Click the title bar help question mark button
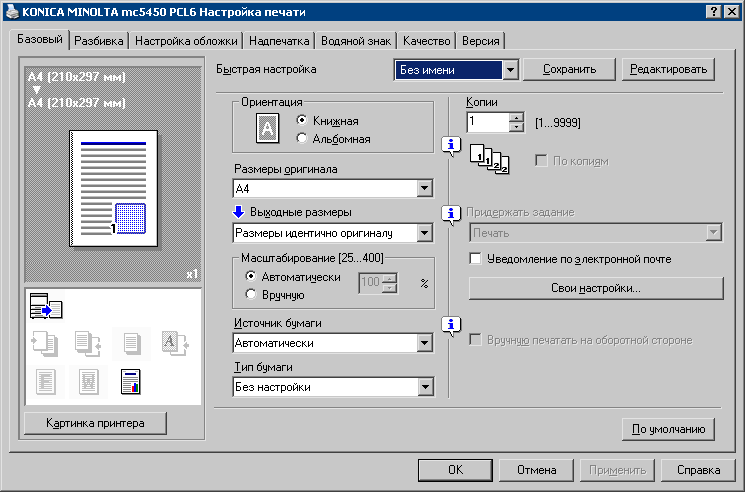Screen dimensions: 745x492 coord(714,11)
